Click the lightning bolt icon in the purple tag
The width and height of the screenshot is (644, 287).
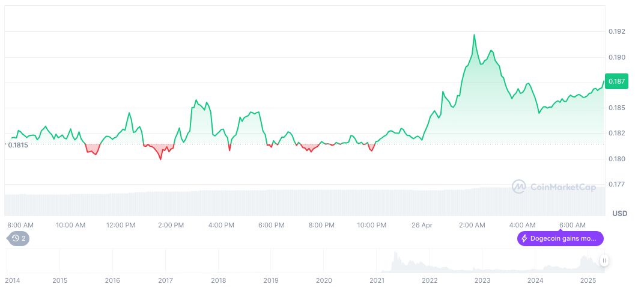click(x=524, y=238)
